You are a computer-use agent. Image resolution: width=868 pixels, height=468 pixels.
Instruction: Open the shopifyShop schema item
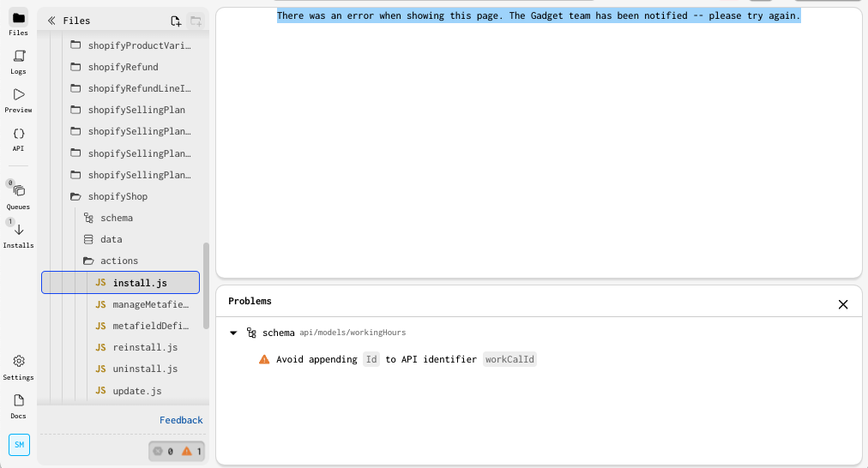click(x=116, y=218)
